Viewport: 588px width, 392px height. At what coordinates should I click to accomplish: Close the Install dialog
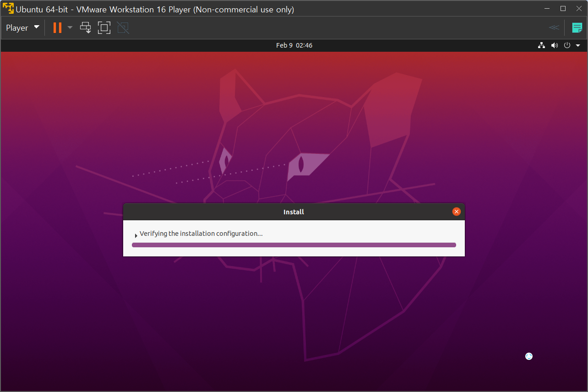coord(456,212)
